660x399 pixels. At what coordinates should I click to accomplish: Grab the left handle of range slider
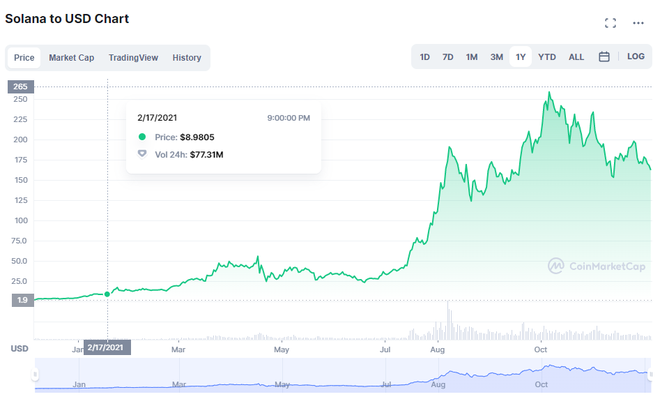(x=35, y=374)
